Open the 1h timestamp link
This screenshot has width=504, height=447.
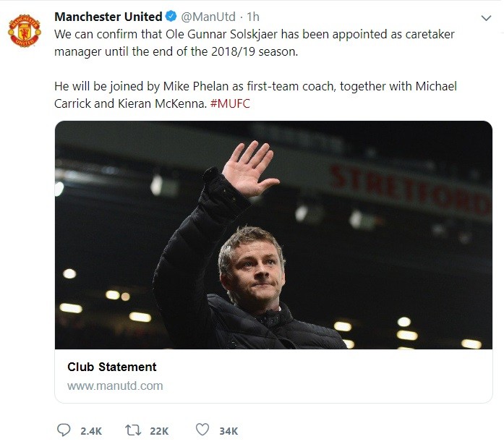click(x=253, y=17)
